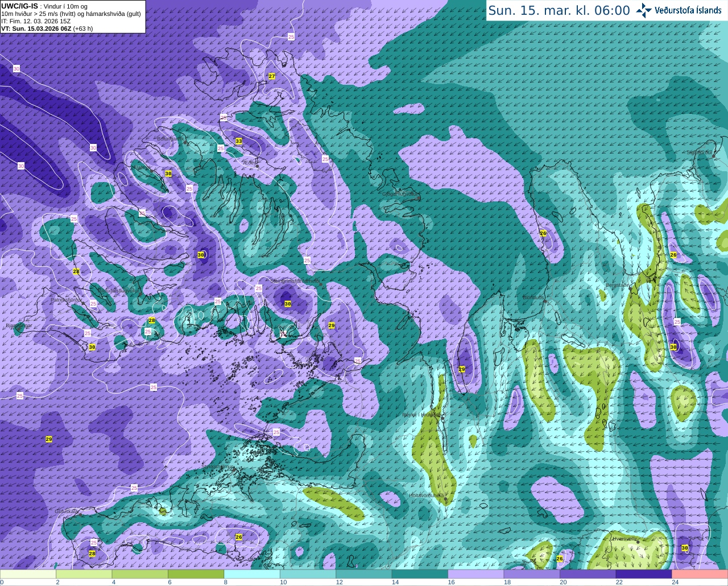Click the Stykkishólmur station label

pos(218,467)
